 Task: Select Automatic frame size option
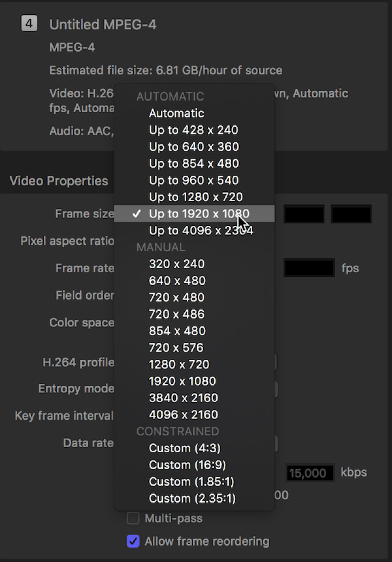(176, 113)
